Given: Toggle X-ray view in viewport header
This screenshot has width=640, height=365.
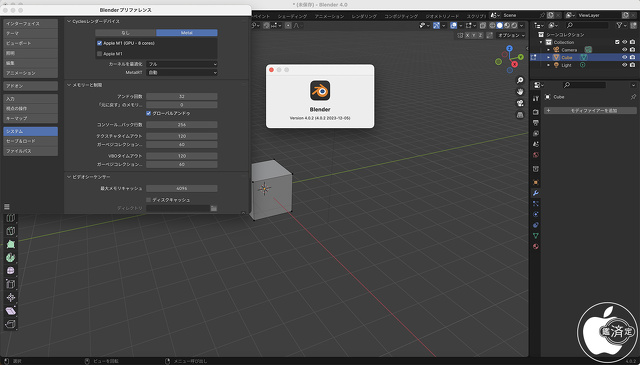Looking at the screenshot, I should (482, 25).
